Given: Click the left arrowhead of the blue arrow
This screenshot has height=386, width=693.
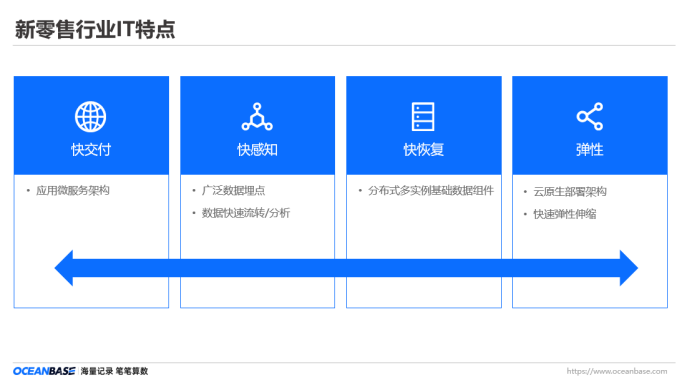Looking at the screenshot, I should click(x=64, y=268).
